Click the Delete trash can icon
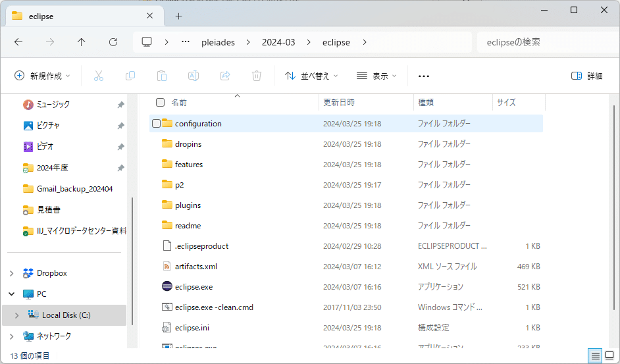The image size is (620, 364). [257, 76]
